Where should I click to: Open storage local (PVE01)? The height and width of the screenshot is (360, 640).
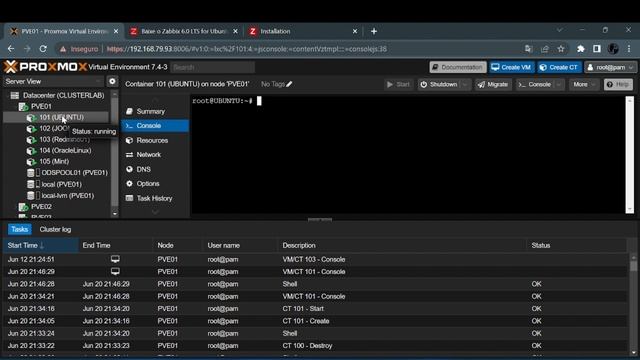pos(61,184)
